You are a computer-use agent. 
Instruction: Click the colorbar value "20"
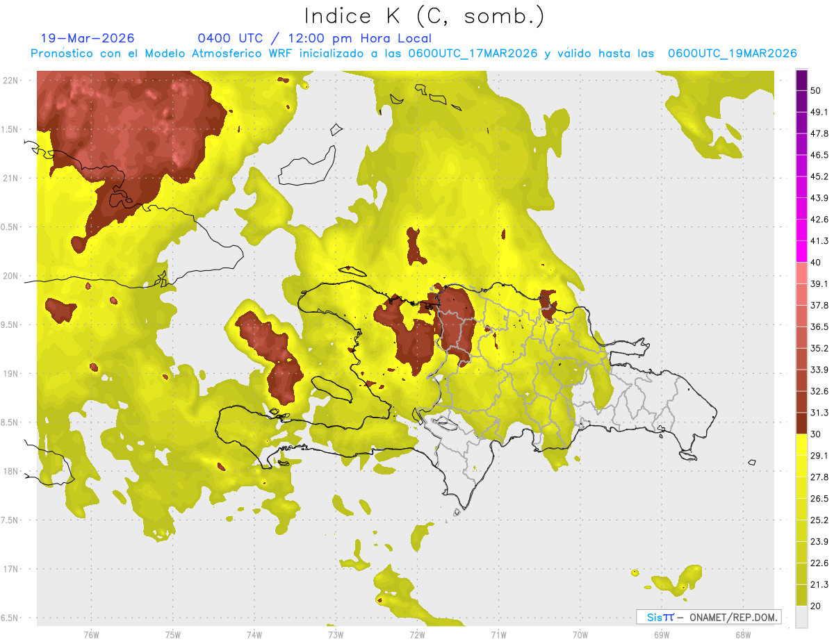816,606
